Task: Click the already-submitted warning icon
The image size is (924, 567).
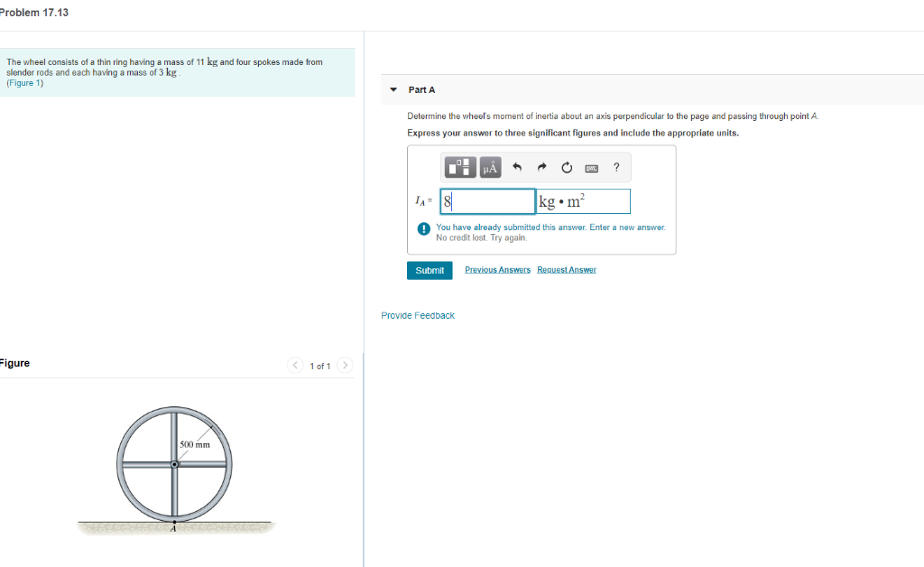Action: [x=424, y=228]
